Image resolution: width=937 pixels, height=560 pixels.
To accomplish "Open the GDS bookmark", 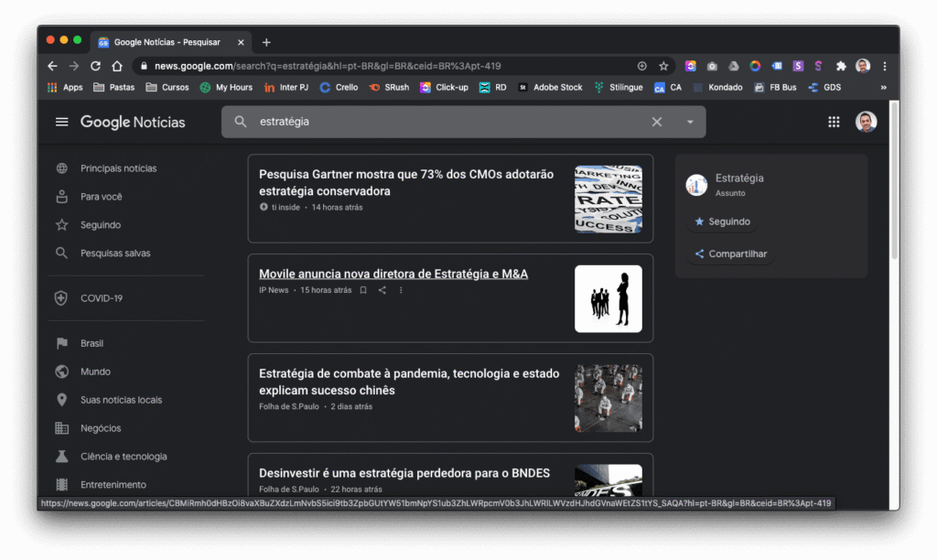I will click(x=824, y=87).
